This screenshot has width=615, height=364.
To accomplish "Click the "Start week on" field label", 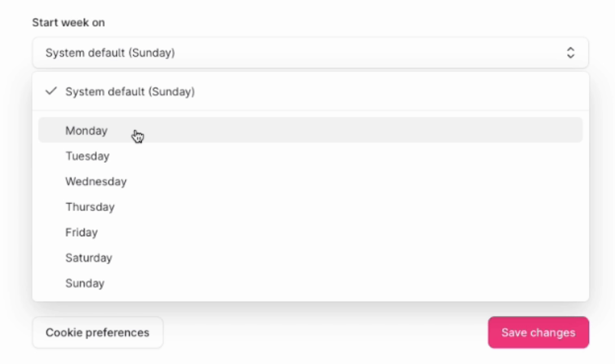I will 68,23.
